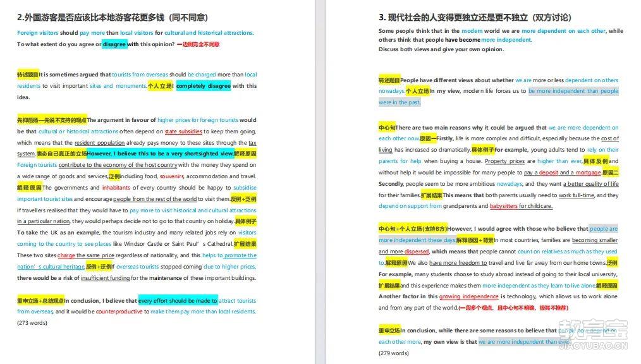641x364 pixels.
Task: Click the underlined phrase 'work full-time'
Action: [x=577, y=195]
